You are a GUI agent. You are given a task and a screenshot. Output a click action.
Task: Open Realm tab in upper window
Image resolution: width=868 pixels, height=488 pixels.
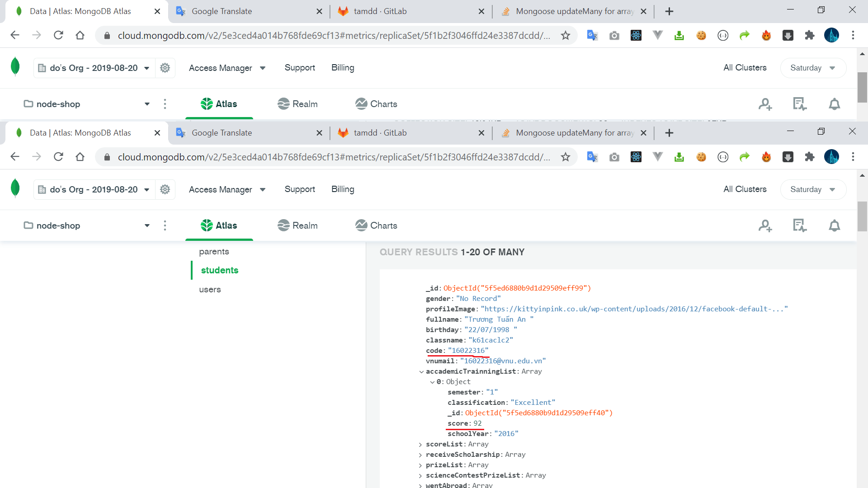click(x=297, y=104)
